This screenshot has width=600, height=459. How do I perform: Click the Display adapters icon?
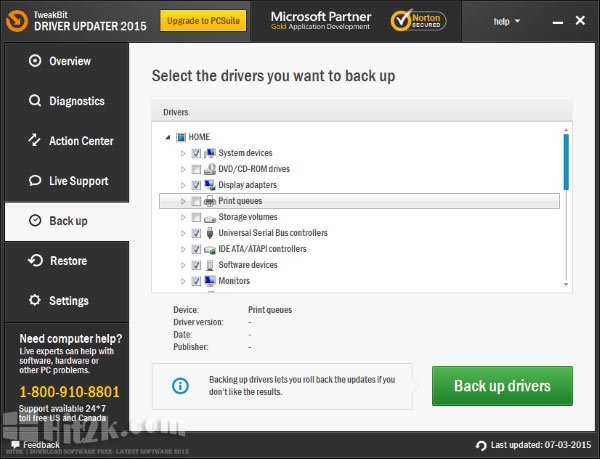(x=210, y=185)
